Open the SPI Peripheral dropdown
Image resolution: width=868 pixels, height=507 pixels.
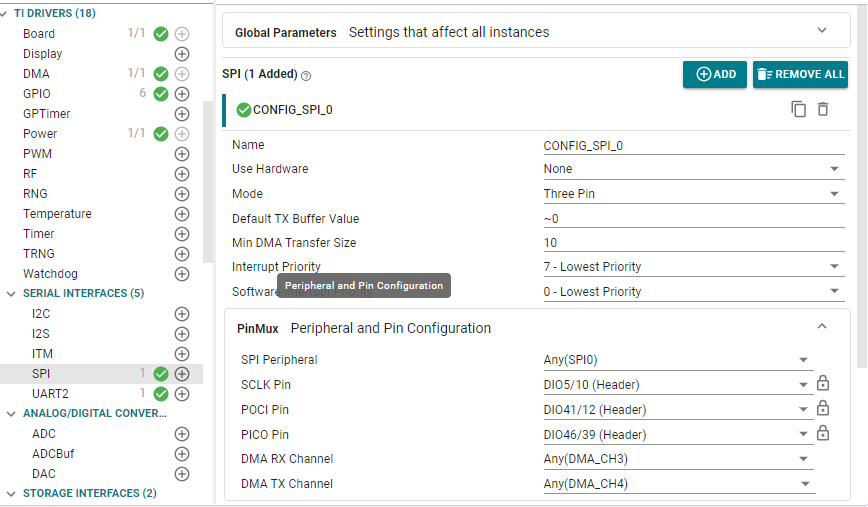coord(677,360)
